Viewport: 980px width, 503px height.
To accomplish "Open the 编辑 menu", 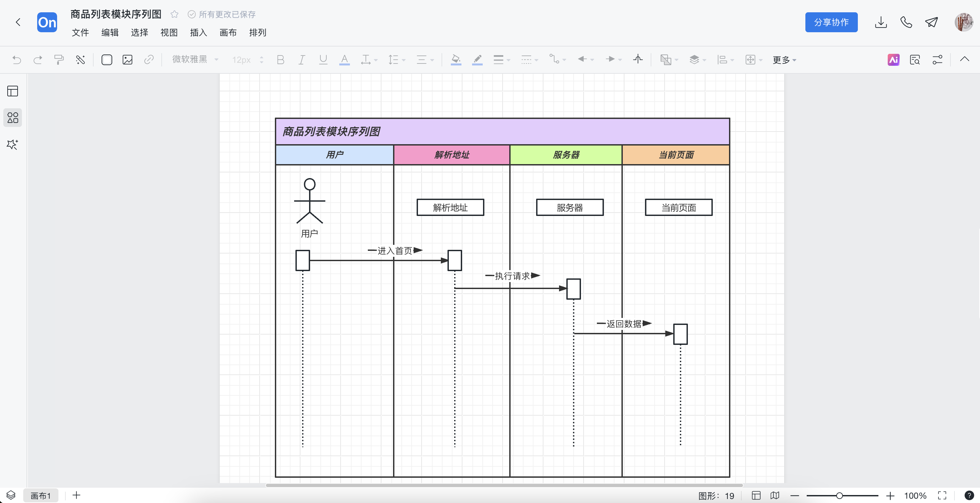I will (x=110, y=33).
